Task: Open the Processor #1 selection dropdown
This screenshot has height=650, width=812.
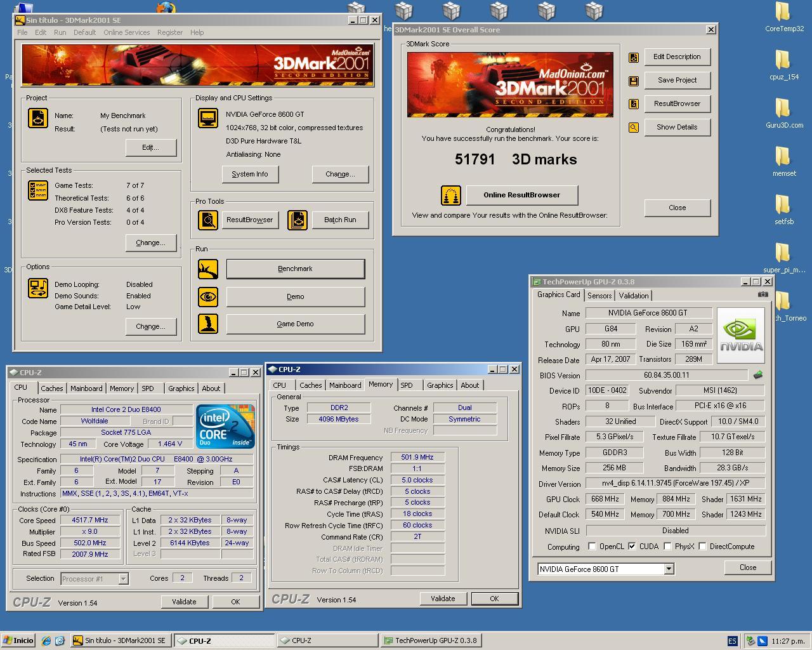Action: click(x=123, y=578)
